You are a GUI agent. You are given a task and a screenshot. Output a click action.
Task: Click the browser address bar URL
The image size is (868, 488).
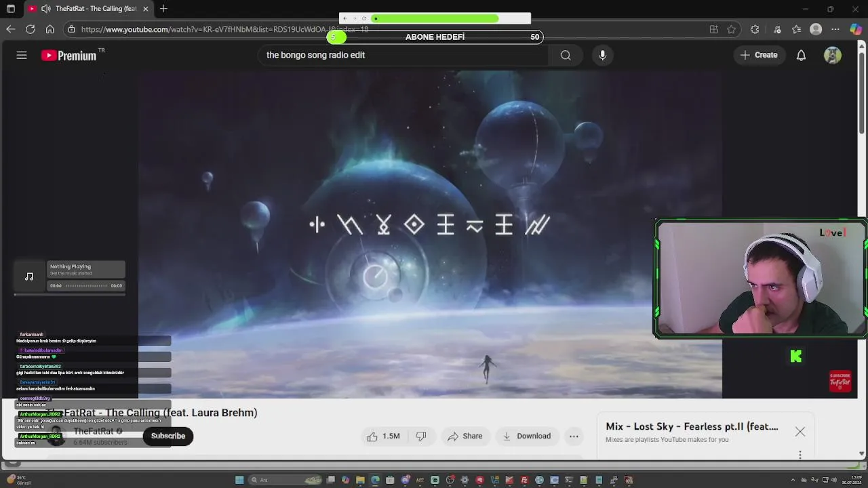pos(224,29)
